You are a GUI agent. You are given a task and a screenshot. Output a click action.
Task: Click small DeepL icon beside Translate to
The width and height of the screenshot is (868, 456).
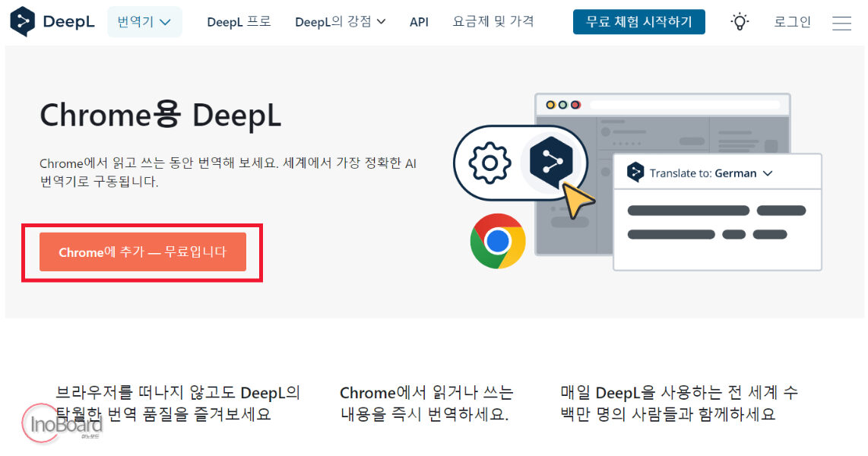[x=635, y=173]
